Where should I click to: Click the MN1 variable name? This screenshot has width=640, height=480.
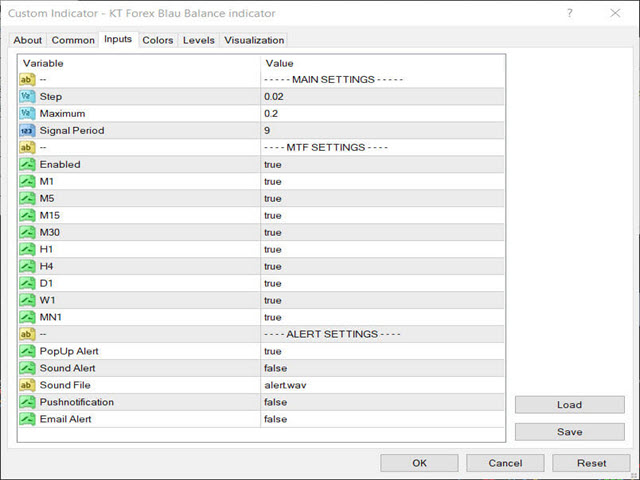(50, 317)
